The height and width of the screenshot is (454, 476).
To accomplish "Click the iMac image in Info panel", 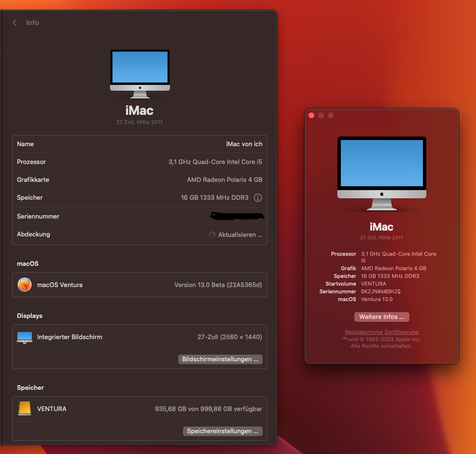I will (140, 74).
